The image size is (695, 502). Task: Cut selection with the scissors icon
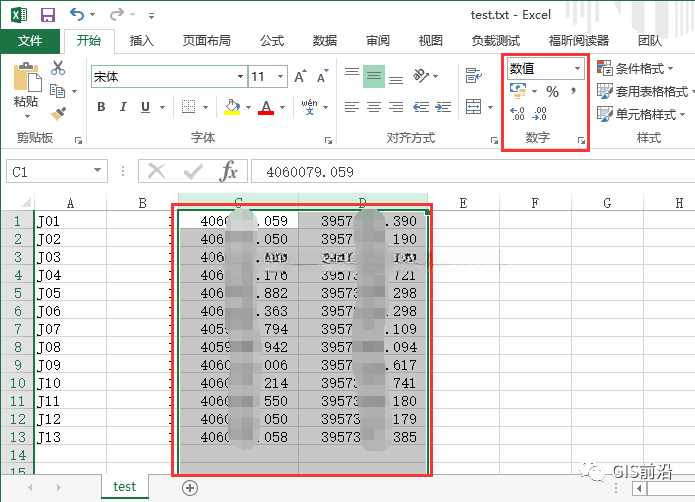58,68
